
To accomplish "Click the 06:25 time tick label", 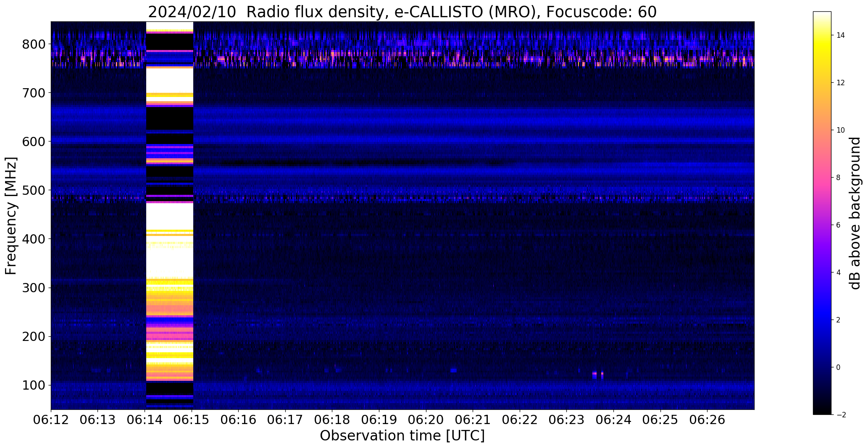I will [x=660, y=420].
